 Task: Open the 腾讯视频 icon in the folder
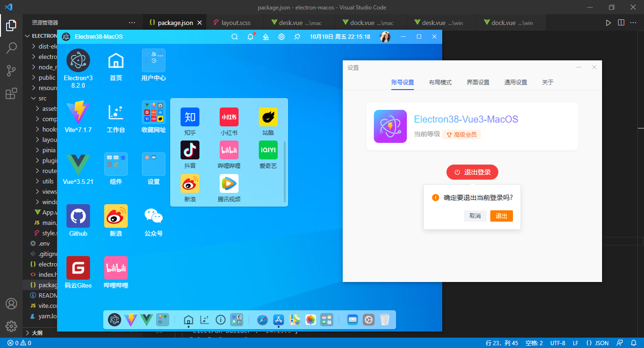(229, 184)
